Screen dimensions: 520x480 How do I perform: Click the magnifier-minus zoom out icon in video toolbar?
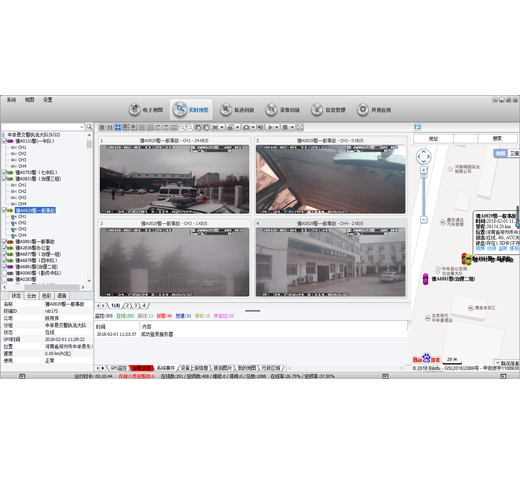pyautogui.click(x=190, y=127)
